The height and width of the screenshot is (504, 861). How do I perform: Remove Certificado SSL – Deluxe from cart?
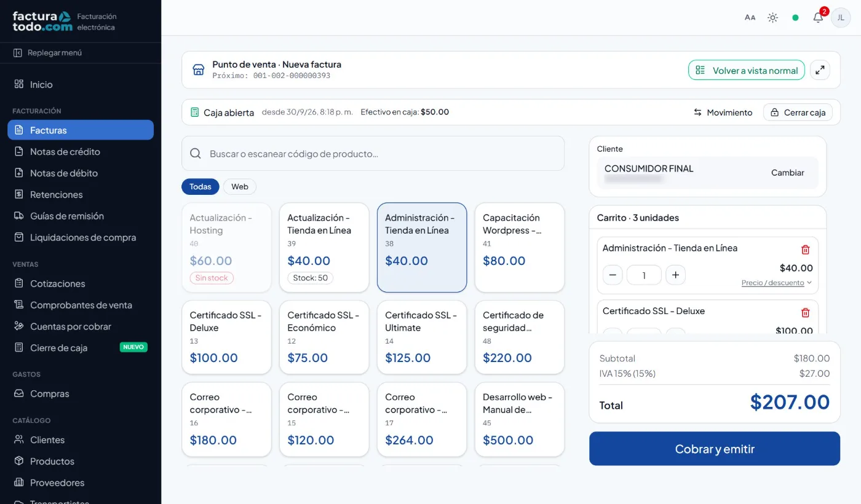click(x=806, y=312)
